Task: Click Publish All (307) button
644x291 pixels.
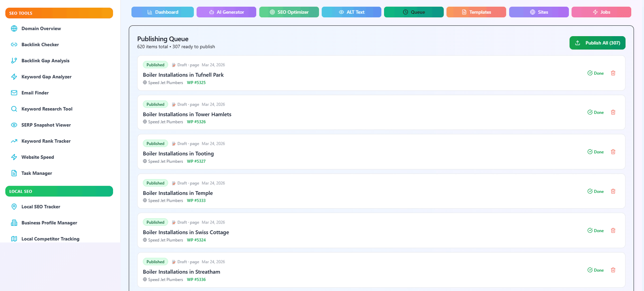Action: click(597, 43)
